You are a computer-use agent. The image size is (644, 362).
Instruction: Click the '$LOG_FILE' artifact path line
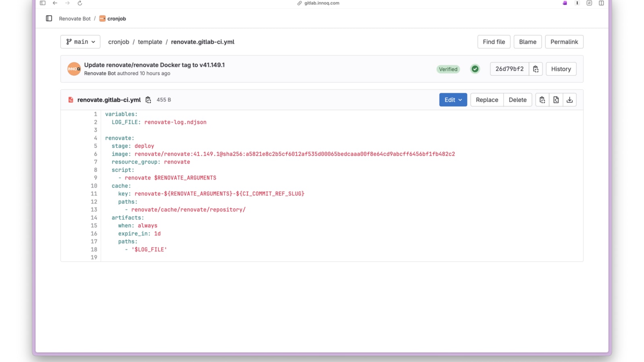click(x=146, y=249)
